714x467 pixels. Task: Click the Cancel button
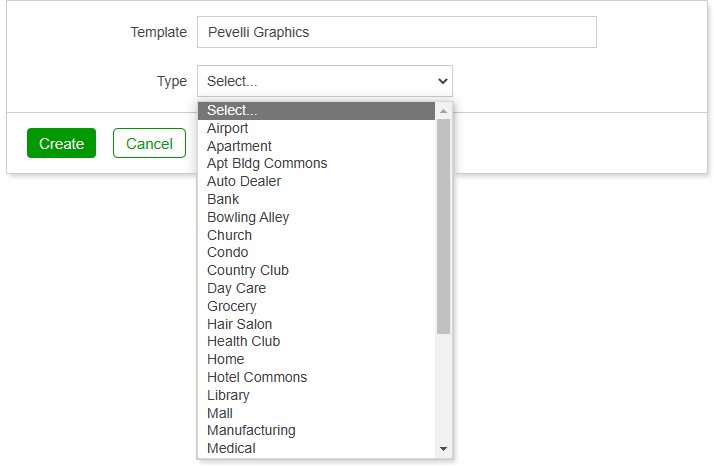point(149,143)
